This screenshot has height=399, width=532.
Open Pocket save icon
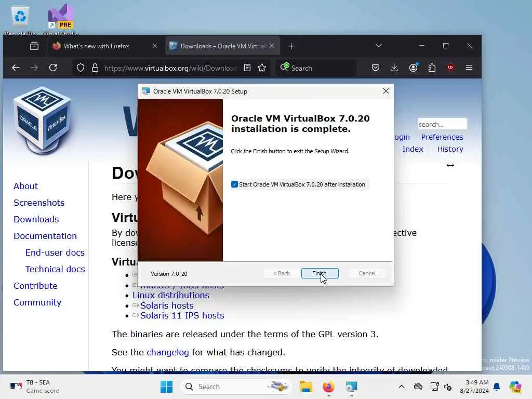pyautogui.click(x=376, y=68)
